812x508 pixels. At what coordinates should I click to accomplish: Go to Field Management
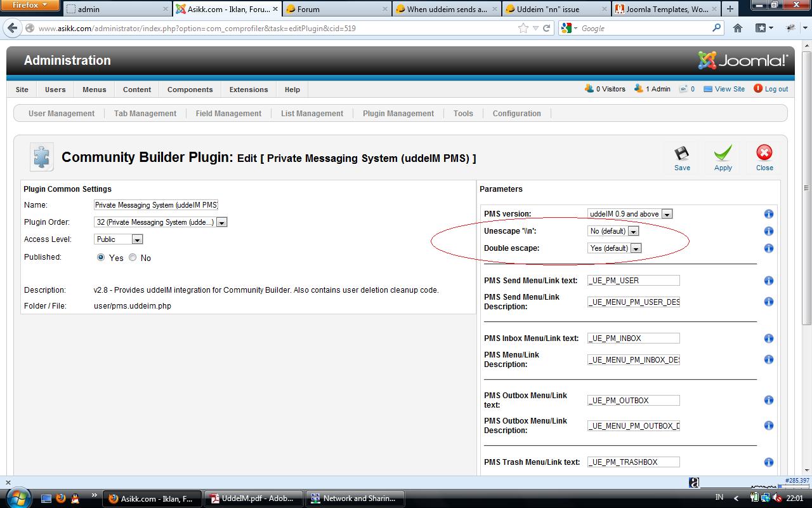228,114
